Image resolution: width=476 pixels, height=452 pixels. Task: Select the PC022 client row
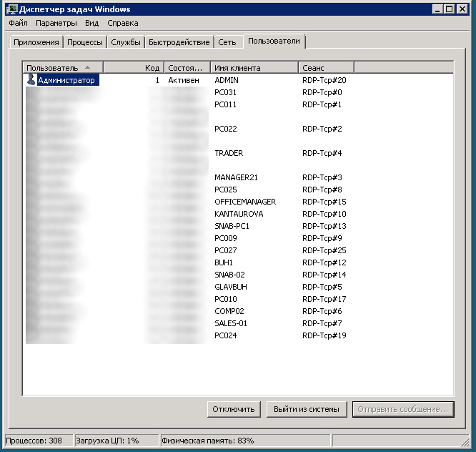(226, 129)
